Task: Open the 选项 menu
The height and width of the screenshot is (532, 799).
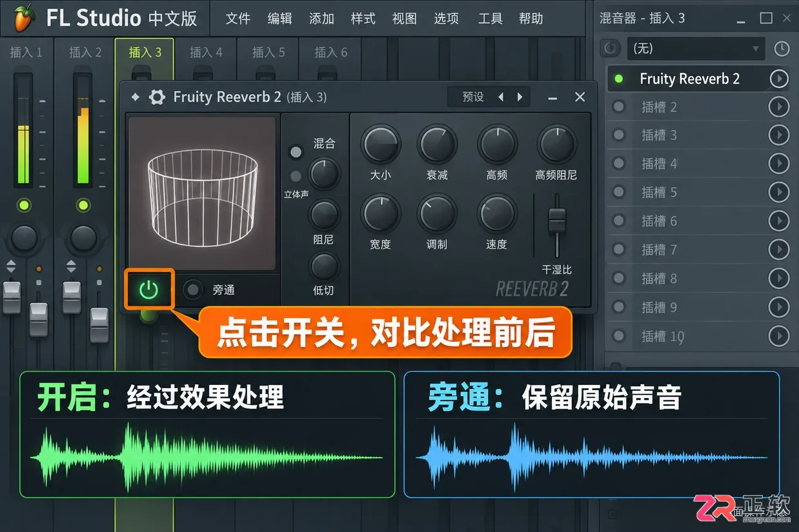Action: click(x=446, y=19)
